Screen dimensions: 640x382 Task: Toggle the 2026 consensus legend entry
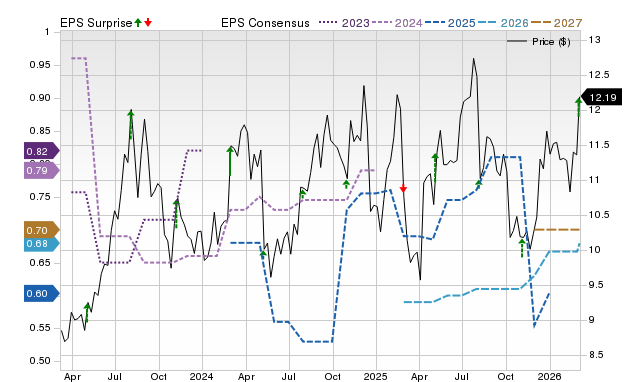click(x=503, y=23)
